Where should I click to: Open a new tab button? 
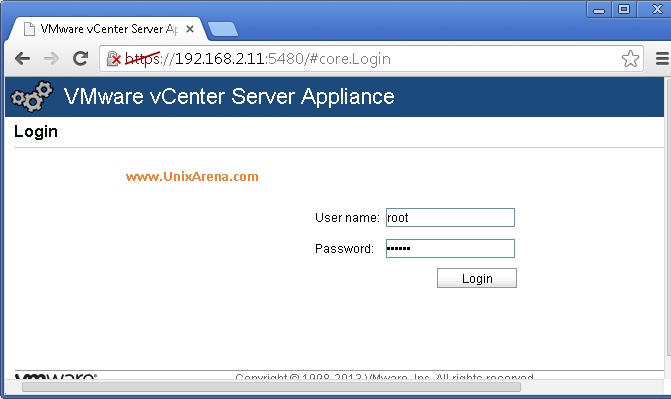tap(223, 29)
